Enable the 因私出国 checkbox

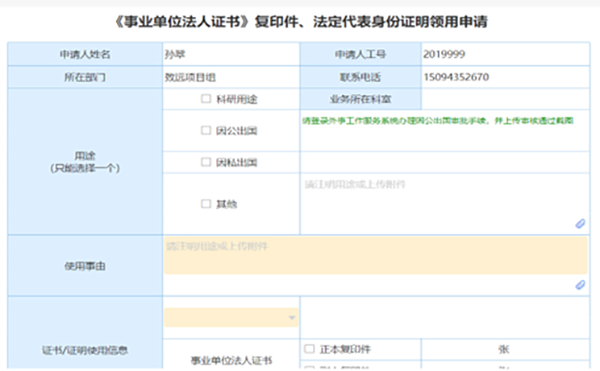[206, 162]
